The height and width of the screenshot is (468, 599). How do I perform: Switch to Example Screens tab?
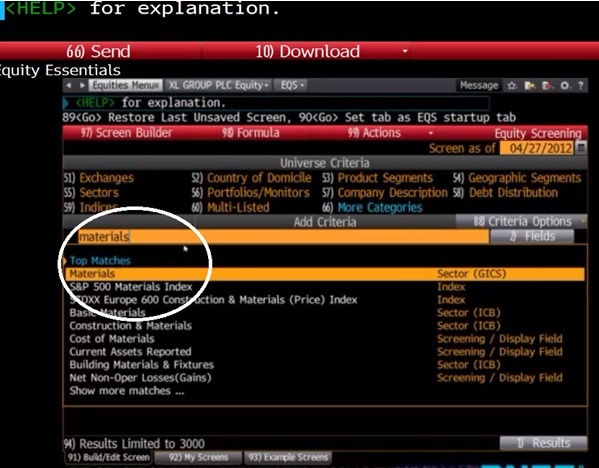coord(288,457)
